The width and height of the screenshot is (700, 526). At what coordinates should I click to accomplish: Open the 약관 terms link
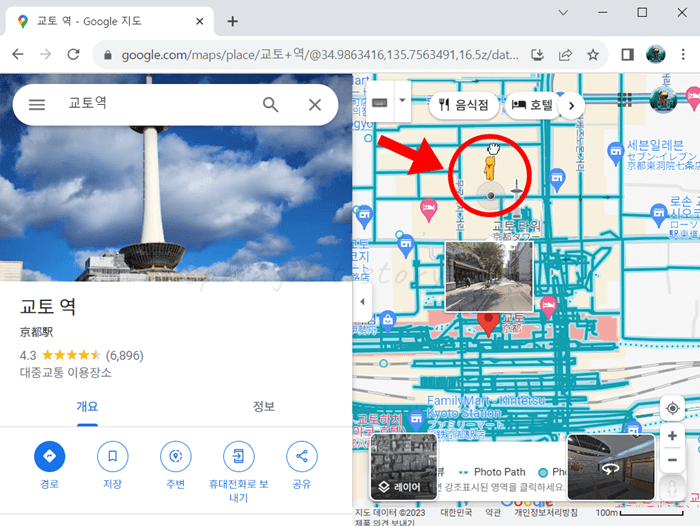[x=493, y=513]
